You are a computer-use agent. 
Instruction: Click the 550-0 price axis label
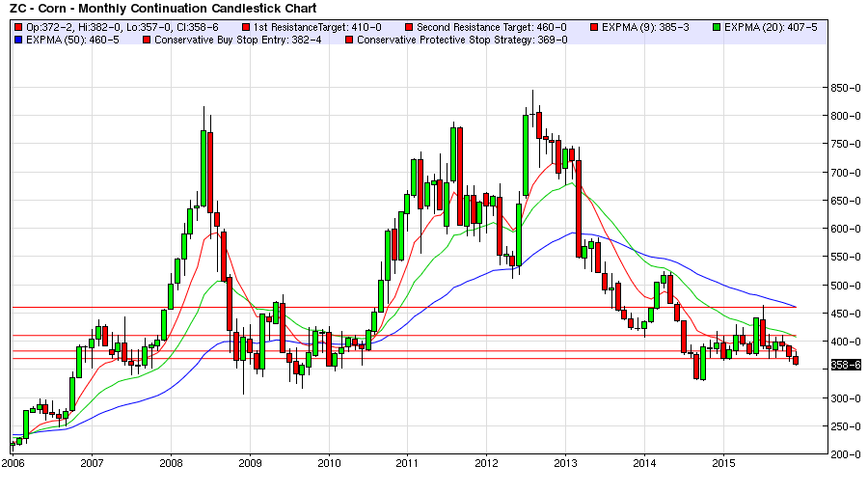pos(845,257)
